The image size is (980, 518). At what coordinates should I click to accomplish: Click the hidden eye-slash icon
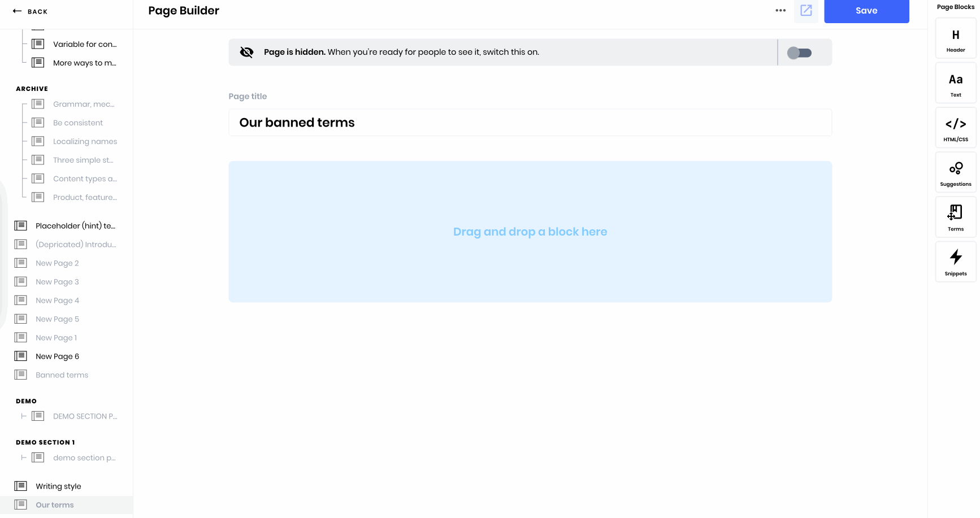pyautogui.click(x=246, y=52)
